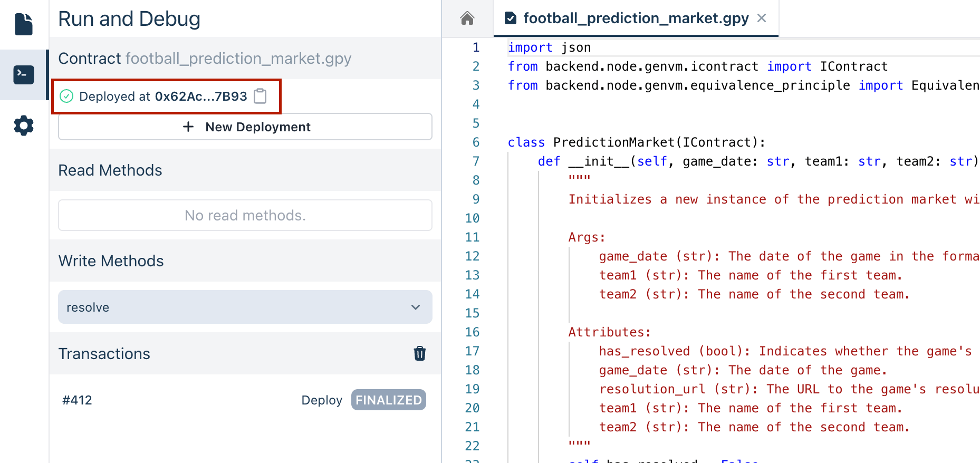Screen dimensions: 980x463
Task: Expand the resolve write method
Action: (245, 307)
